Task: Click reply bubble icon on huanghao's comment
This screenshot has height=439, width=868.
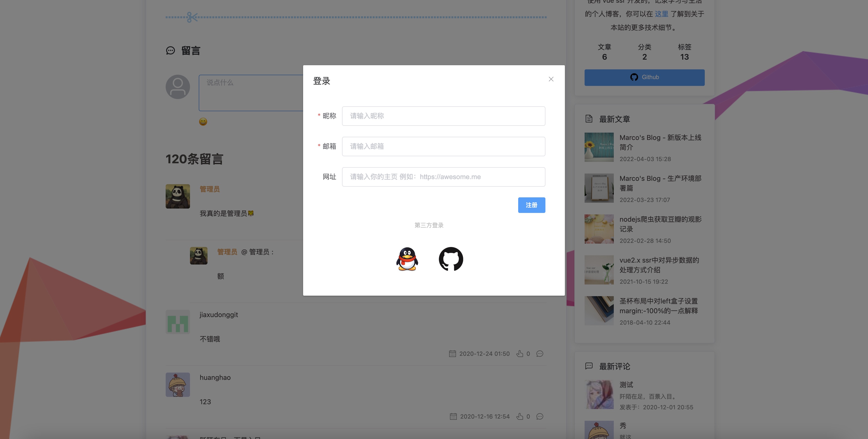Action: pyautogui.click(x=540, y=416)
